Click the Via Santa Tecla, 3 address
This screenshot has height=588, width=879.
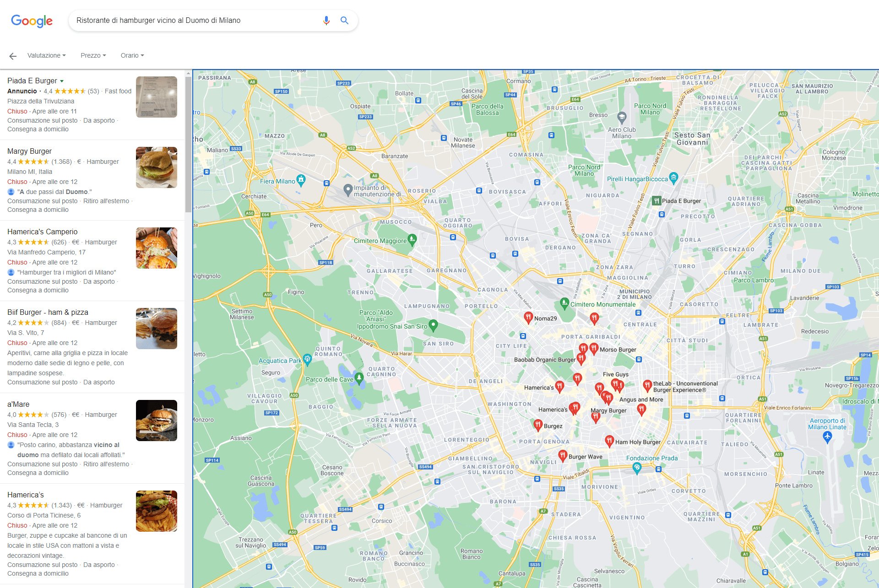click(x=33, y=425)
